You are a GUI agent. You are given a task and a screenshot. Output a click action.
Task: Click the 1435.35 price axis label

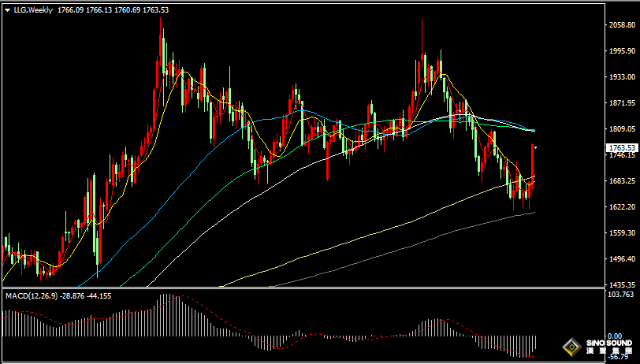tap(621, 285)
